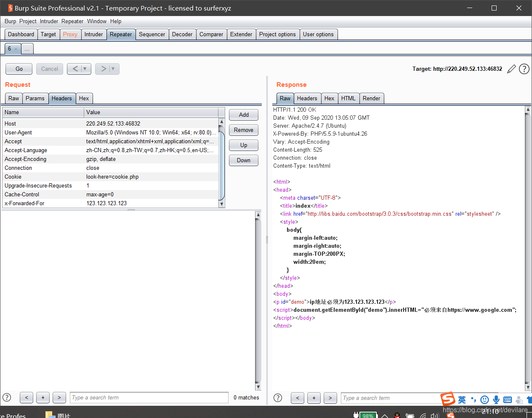
Task: Open Repeater help question mark icon
Action: (524, 69)
